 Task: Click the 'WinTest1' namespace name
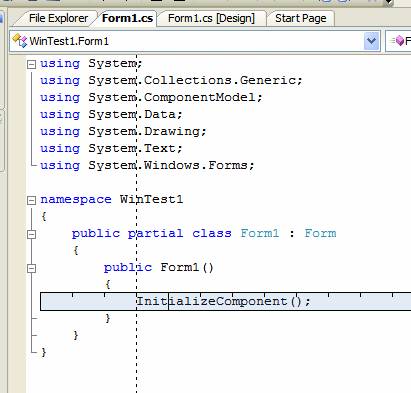pyautogui.click(x=152, y=199)
